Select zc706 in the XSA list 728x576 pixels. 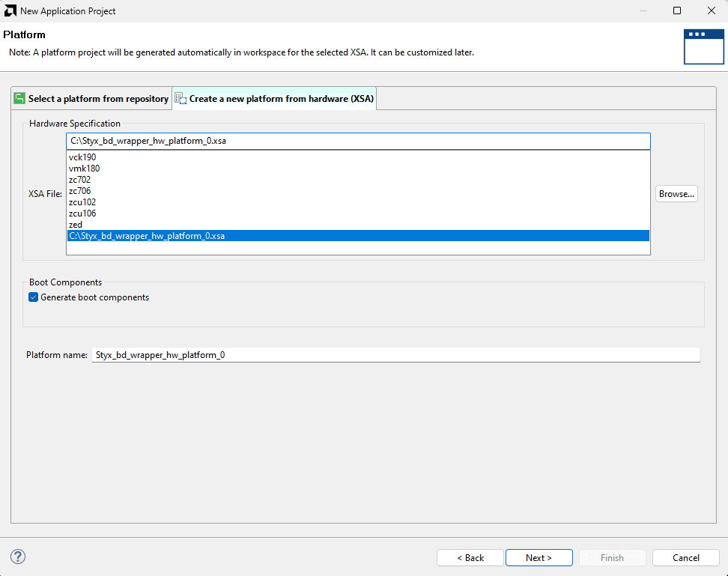pos(80,191)
